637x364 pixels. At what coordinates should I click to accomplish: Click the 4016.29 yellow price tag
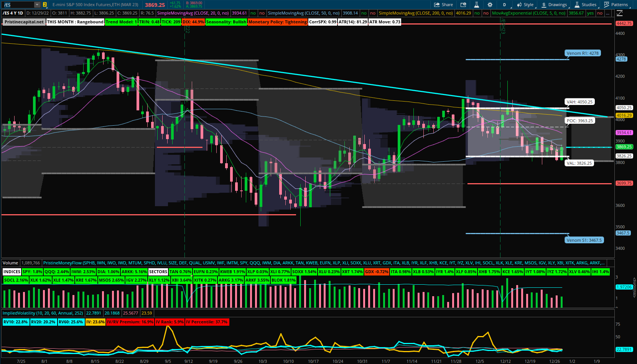(x=624, y=115)
